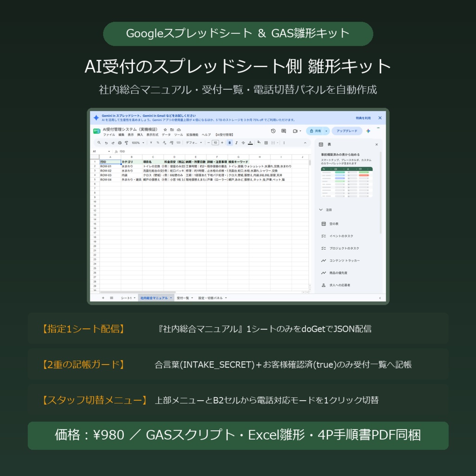Select the 空の表 template
Image resolution: width=476 pixels, height=476 pixels.
(x=330, y=224)
